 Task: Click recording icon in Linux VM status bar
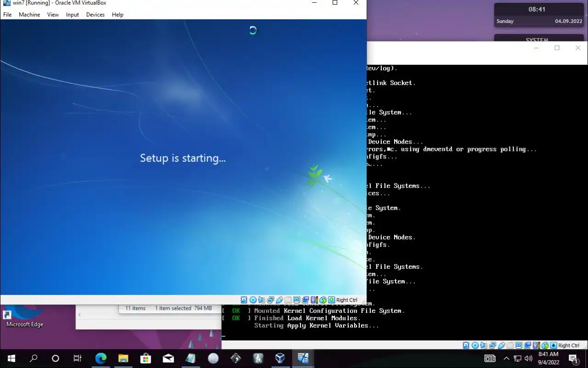[527, 345]
